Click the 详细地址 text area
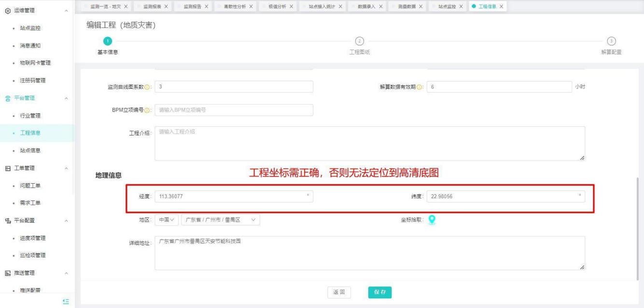Image resolution: width=644 pixels, height=308 pixels. pos(370,253)
